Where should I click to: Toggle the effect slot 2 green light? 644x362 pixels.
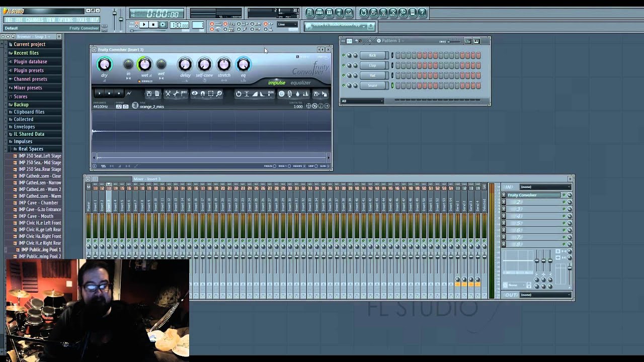pos(564,202)
